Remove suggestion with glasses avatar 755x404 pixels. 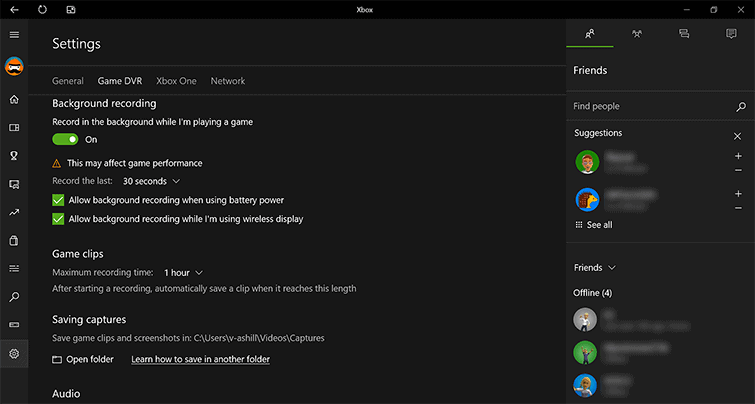pos(738,170)
